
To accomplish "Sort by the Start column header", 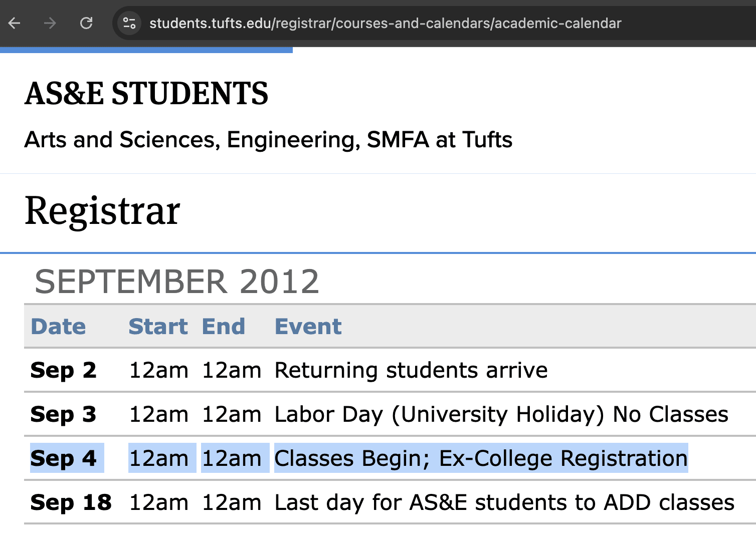I will 158,327.
